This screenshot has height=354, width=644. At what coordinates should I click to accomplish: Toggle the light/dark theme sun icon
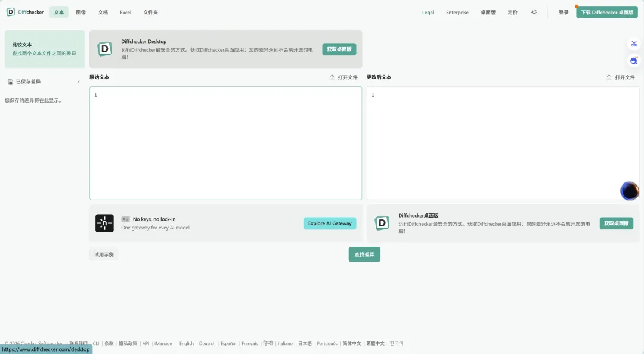point(534,13)
